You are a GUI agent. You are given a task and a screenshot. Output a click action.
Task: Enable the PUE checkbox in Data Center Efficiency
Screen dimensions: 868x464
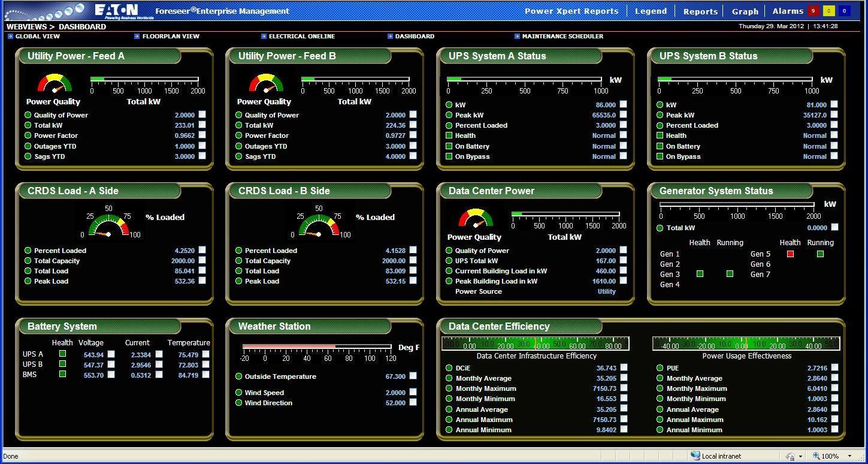[x=834, y=367]
